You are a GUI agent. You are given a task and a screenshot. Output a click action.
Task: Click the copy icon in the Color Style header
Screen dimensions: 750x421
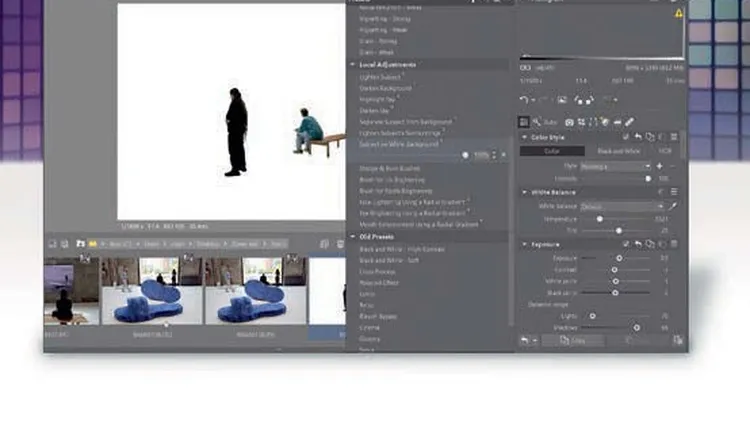point(650,137)
